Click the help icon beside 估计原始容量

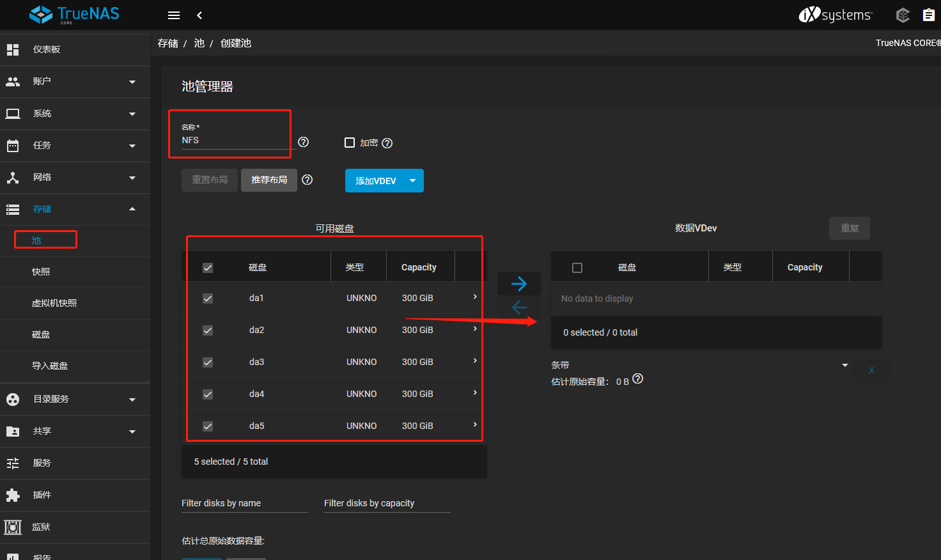[637, 378]
